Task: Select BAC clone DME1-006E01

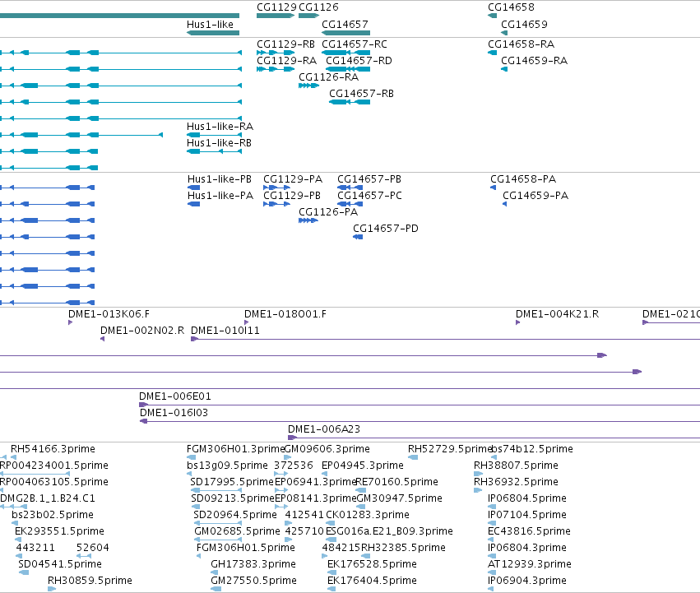Action: [x=175, y=396]
